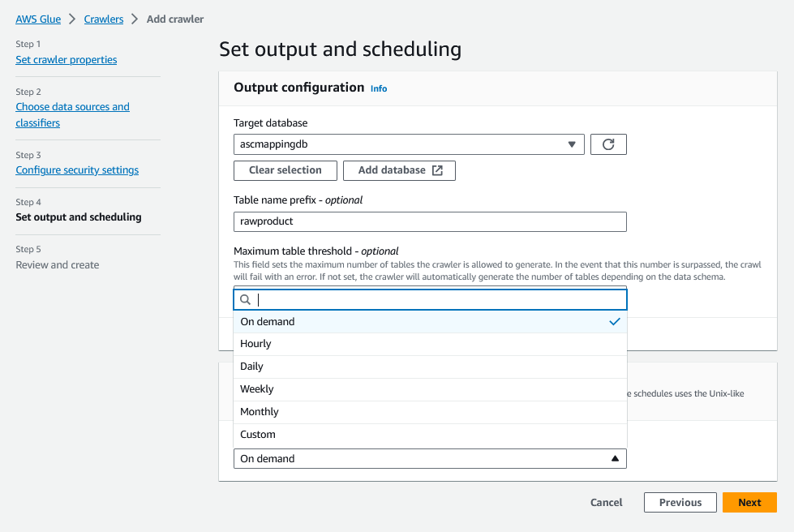Select Monthly crawler schedule
This screenshot has height=532, width=794.
click(x=259, y=411)
